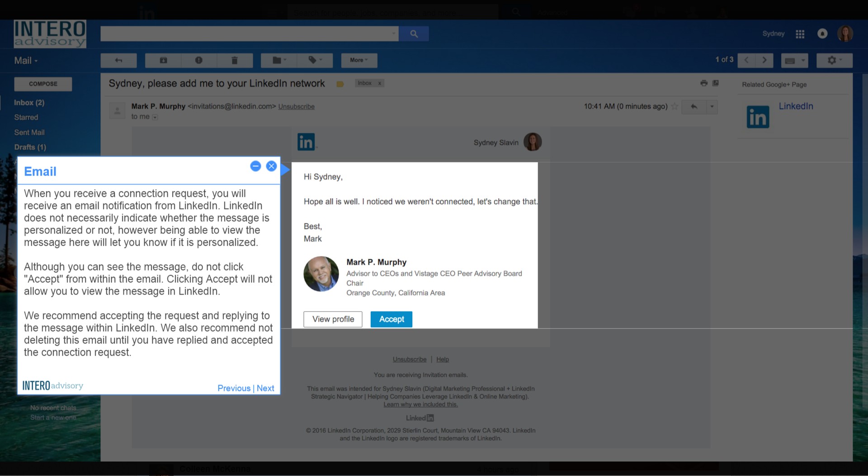Open the Inbox (2) folder

(x=29, y=103)
